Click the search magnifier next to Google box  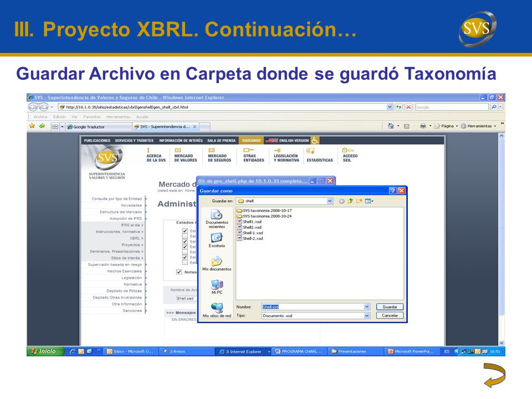[494, 107]
